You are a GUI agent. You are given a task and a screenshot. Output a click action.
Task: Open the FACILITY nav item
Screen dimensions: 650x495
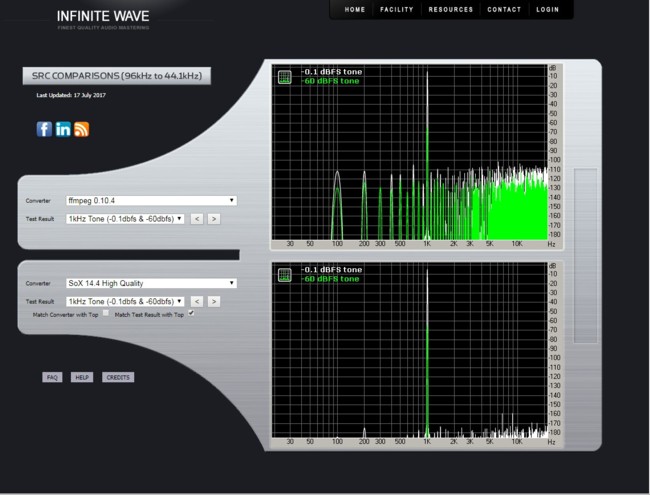[397, 10]
